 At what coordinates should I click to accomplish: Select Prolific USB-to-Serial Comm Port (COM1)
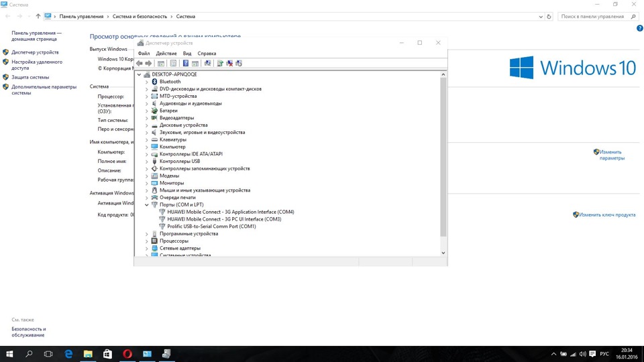click(x=211, y=227)
